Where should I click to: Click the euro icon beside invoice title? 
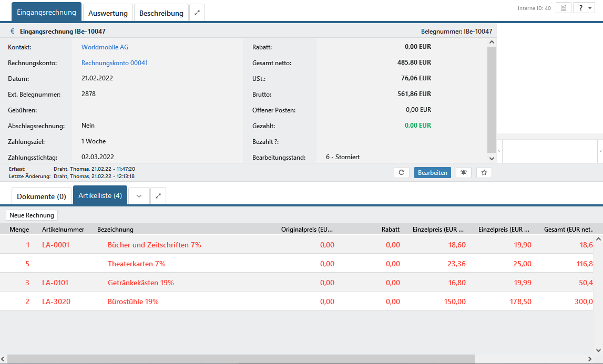(13, 31)
